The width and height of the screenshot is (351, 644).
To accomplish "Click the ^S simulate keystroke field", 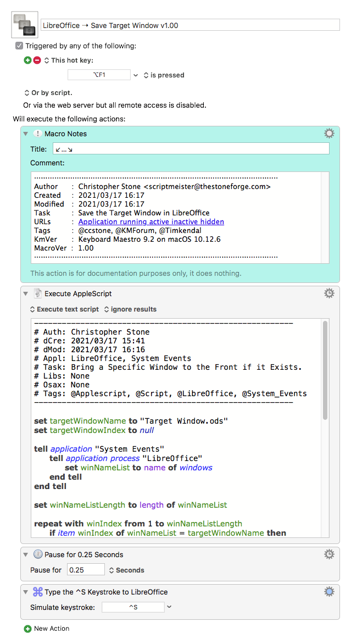I will (x=133, y=607).
